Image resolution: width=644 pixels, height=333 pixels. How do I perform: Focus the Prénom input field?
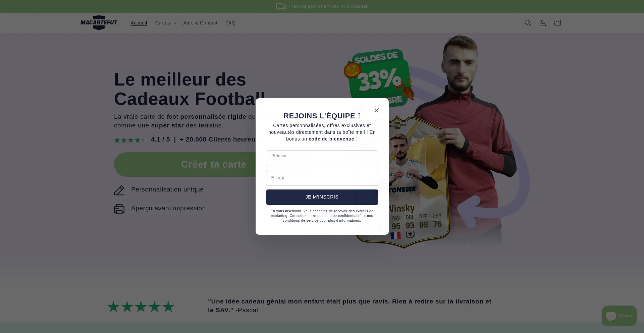pos(322,158)
